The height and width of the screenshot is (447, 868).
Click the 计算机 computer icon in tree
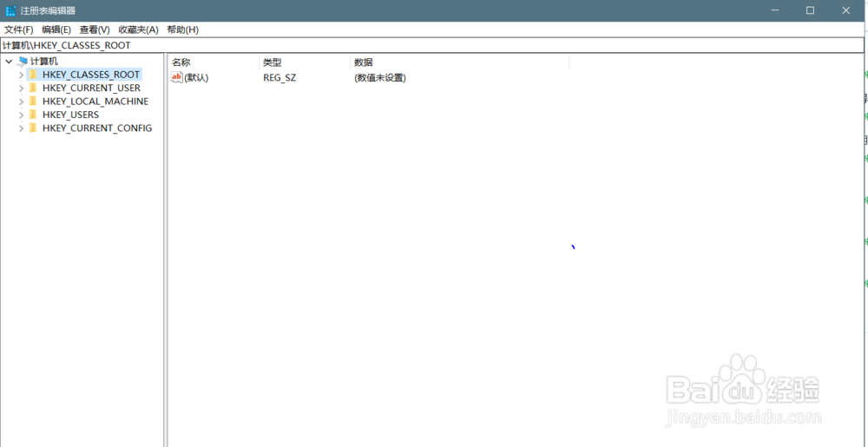click(x=23, y=62)
